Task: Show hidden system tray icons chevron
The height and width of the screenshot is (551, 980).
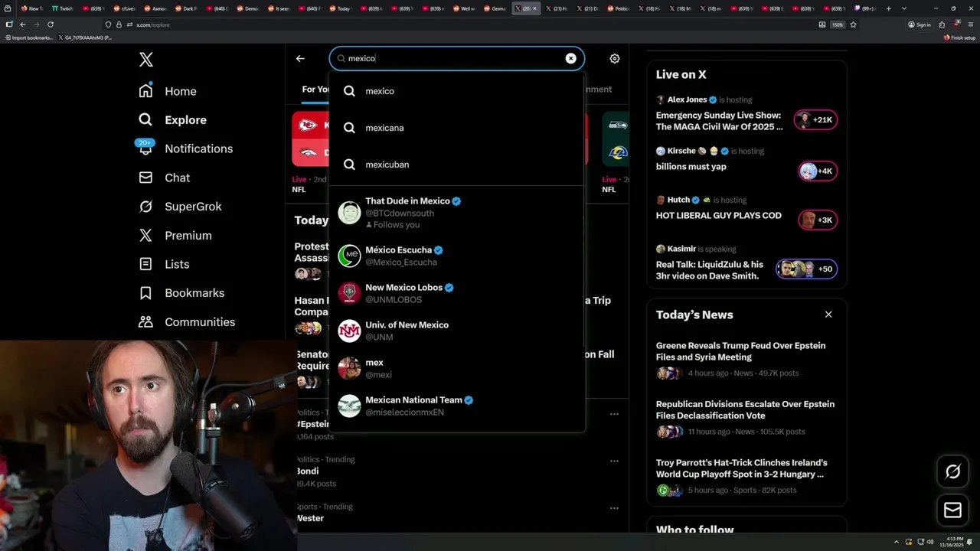Action: [898, 542]
